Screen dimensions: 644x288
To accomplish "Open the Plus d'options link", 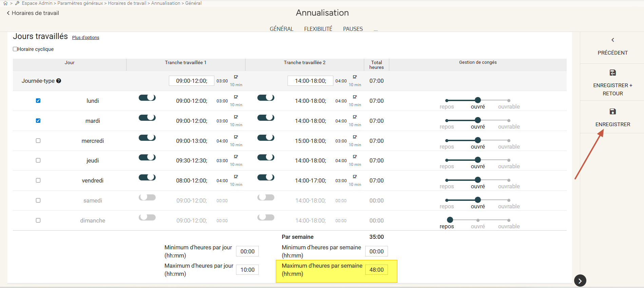I will point(85,38).
